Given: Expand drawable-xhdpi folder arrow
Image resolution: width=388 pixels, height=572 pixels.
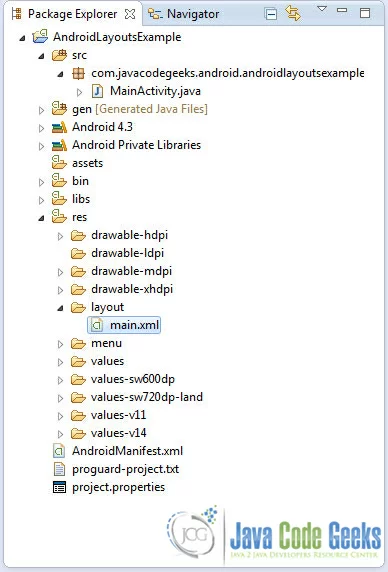Looking at the screenshot, I should coord(61,290).
